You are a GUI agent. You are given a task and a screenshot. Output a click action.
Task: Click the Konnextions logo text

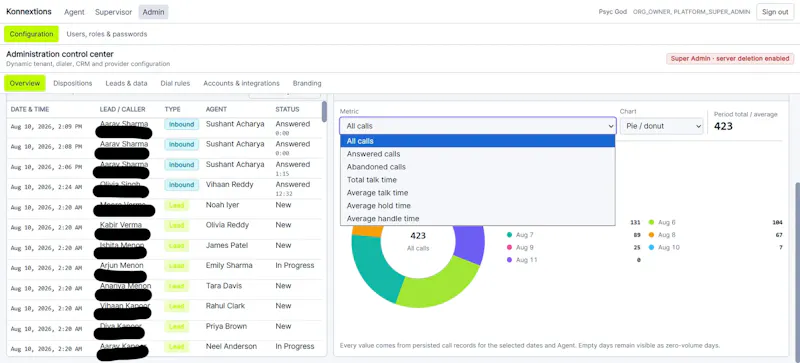pyautogui.click(x=29, y=12)
